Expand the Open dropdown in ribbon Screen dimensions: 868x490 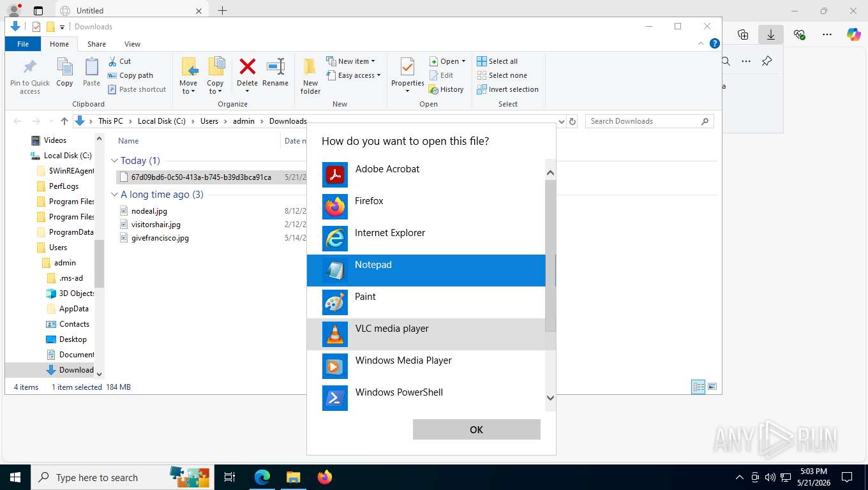pos(447,61)
